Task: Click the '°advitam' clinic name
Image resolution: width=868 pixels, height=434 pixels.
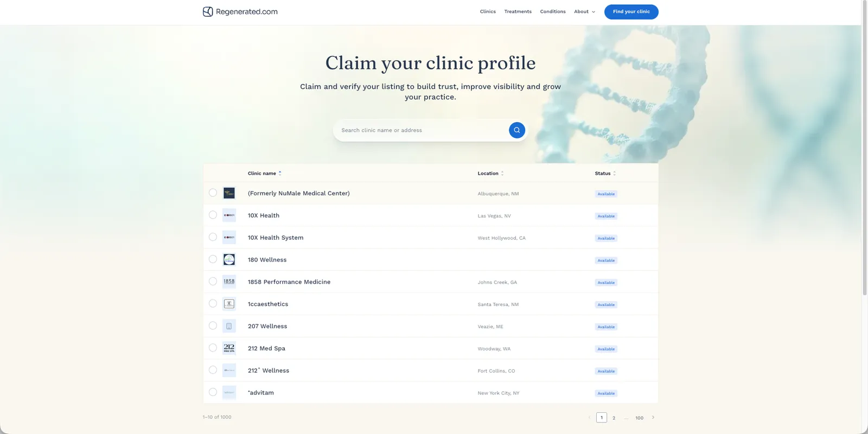Action: coord(261,393)
